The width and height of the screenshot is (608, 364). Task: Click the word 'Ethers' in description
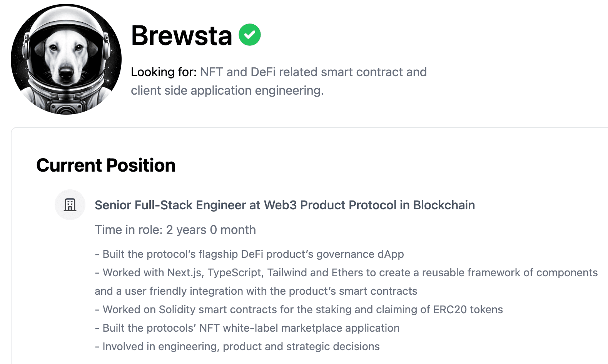(347, 273)
